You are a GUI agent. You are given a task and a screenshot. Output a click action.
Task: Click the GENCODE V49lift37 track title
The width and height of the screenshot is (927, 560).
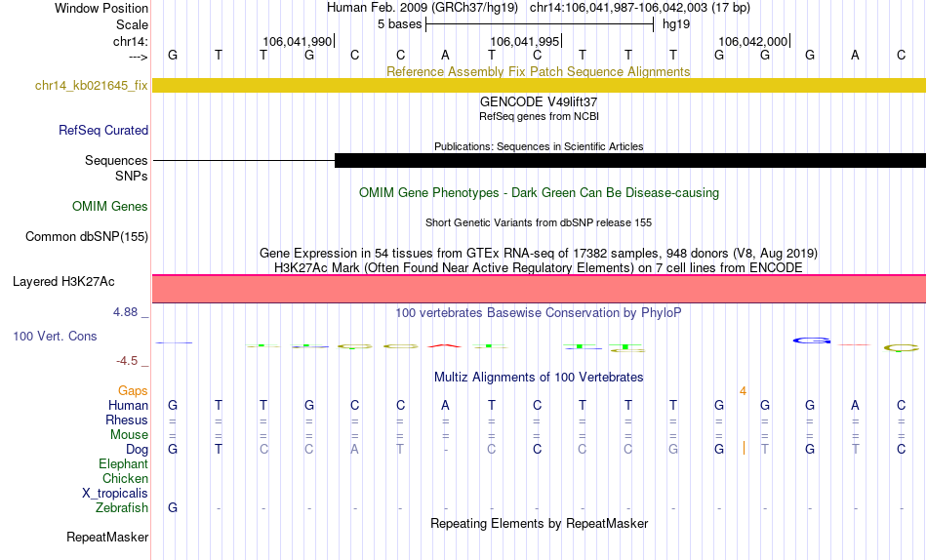coord(539,101)
